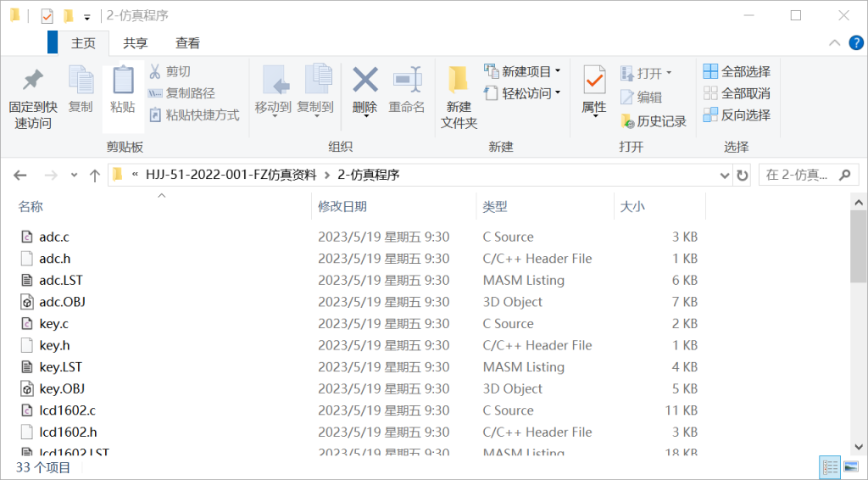Select file key.OBJ
Image resolution: width=868 pixels, height=480 pixels.
(61, 388)
